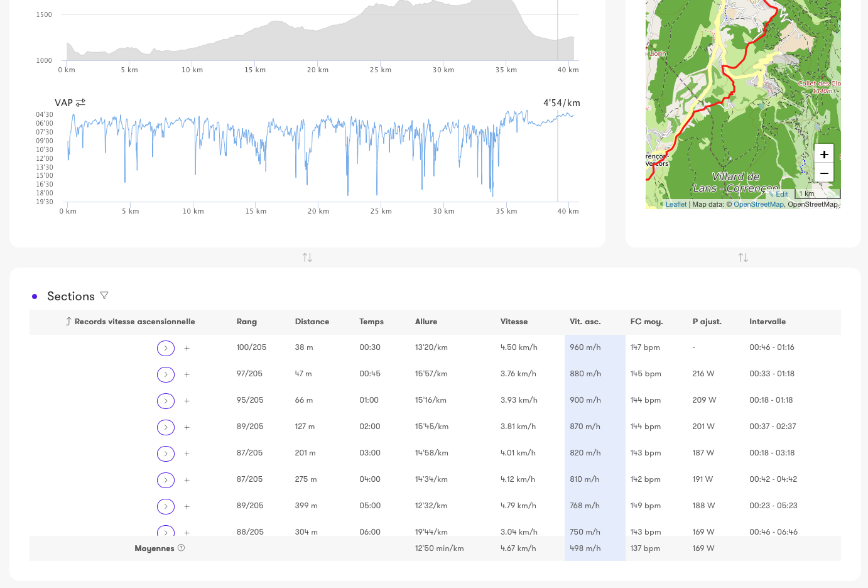Zoom out on the map

[823, 173]
